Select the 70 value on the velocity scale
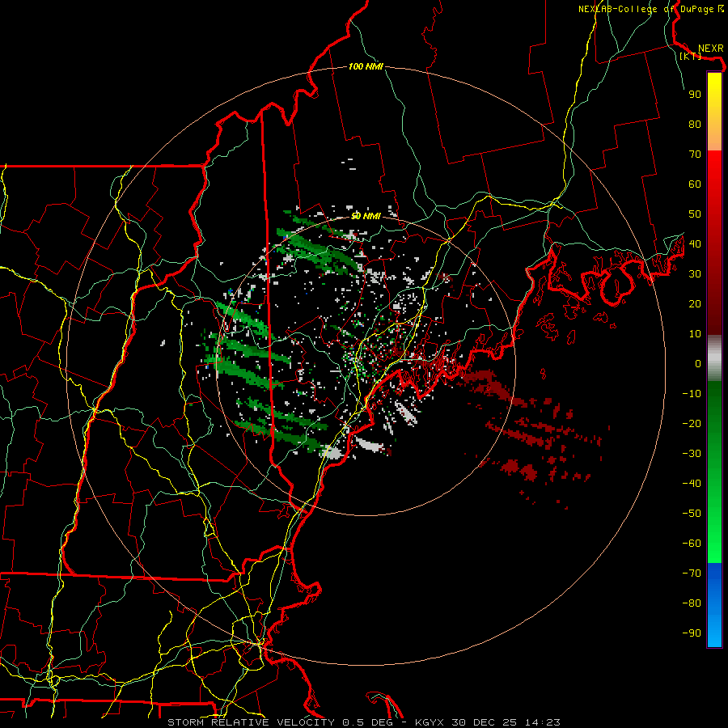 coord(695,154)
